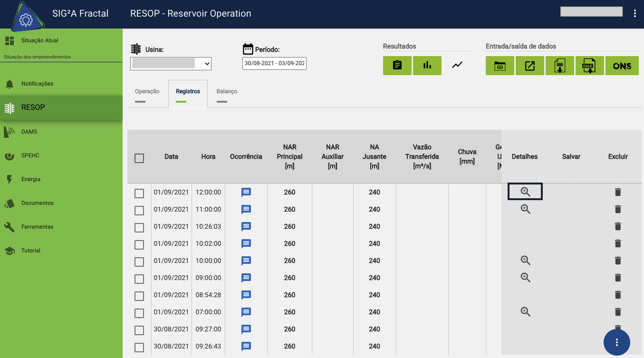Click the Período date range field

[274, 64]
